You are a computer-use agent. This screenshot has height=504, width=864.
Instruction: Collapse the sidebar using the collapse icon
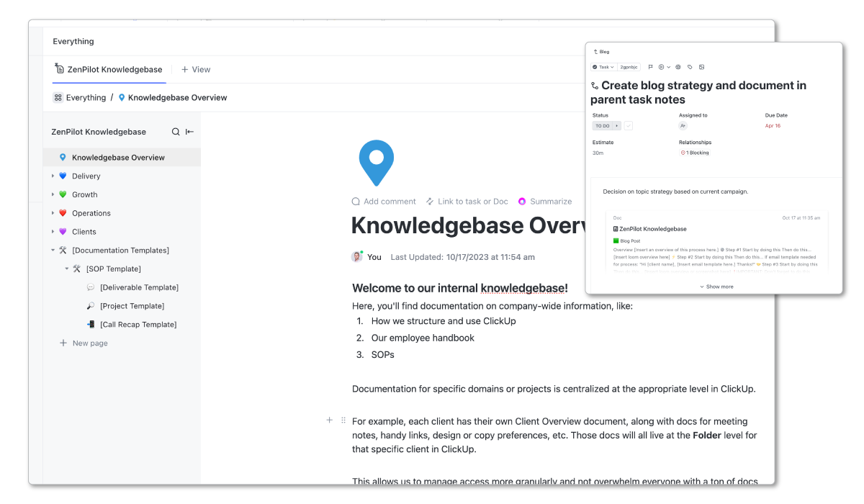(x=189, y=132)
